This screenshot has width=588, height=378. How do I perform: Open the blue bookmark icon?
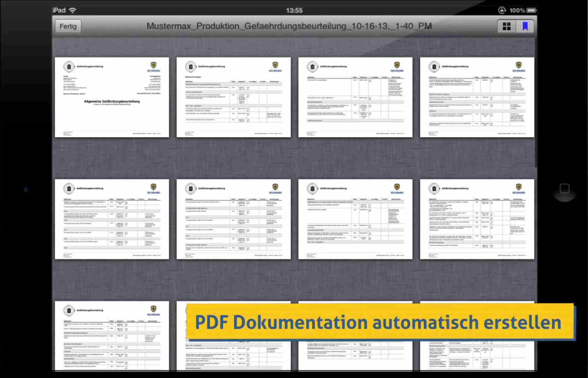point(525,26)
